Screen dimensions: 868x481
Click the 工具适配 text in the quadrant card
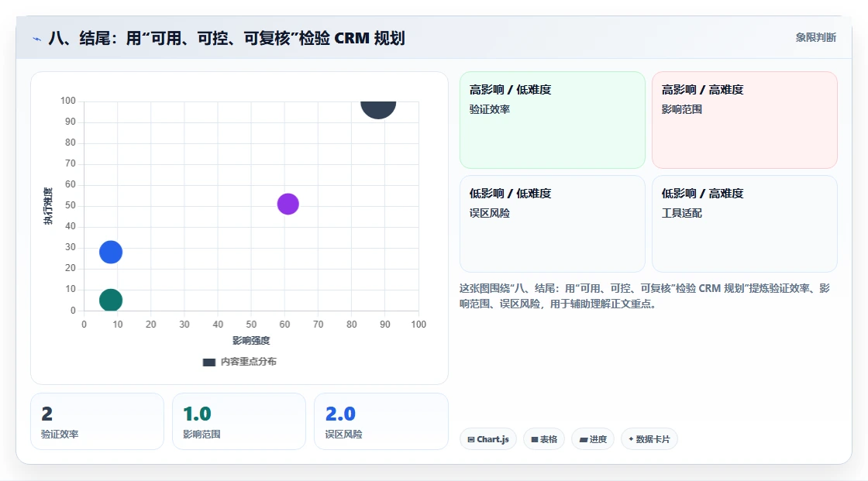681,213
